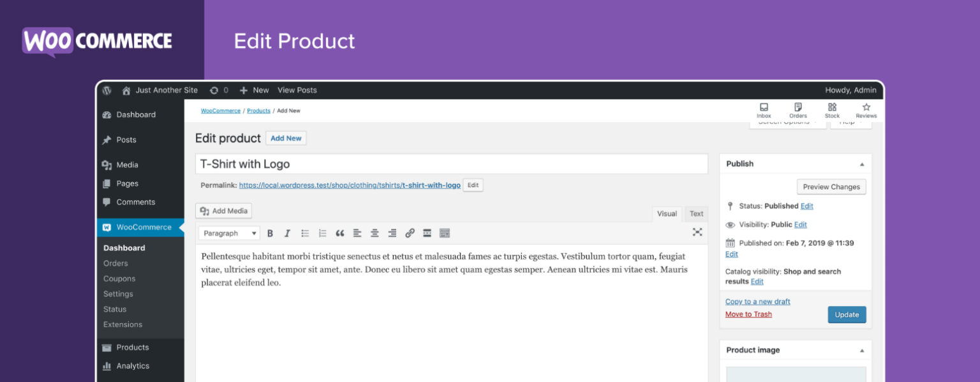
Task: Toggle italic formatting
Action: pos(287,233)
